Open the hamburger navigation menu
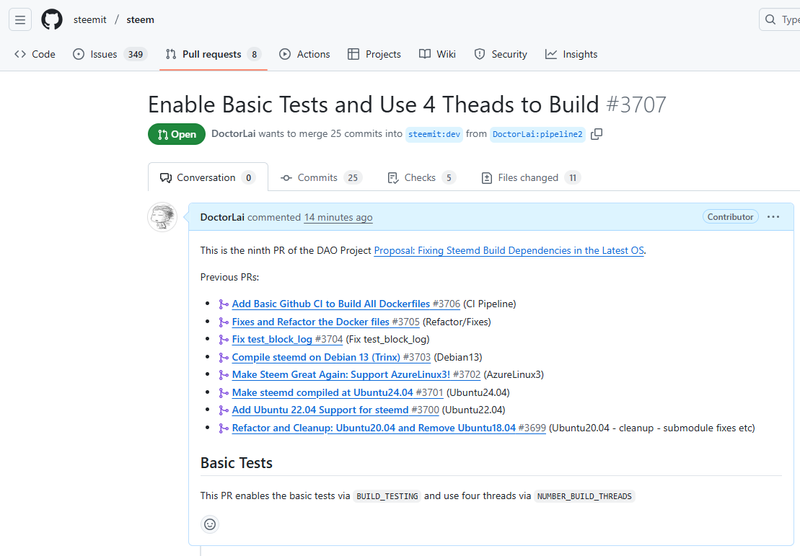 (21, 19)
